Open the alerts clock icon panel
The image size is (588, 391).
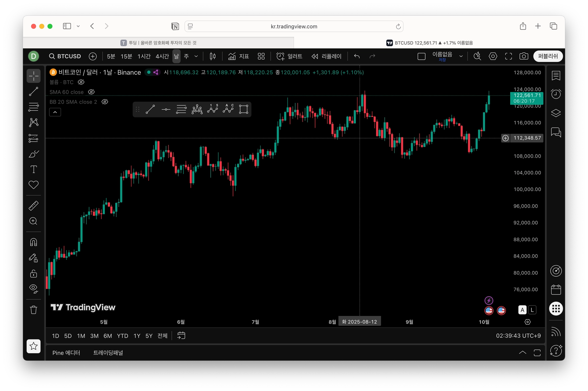pos(556,94)
